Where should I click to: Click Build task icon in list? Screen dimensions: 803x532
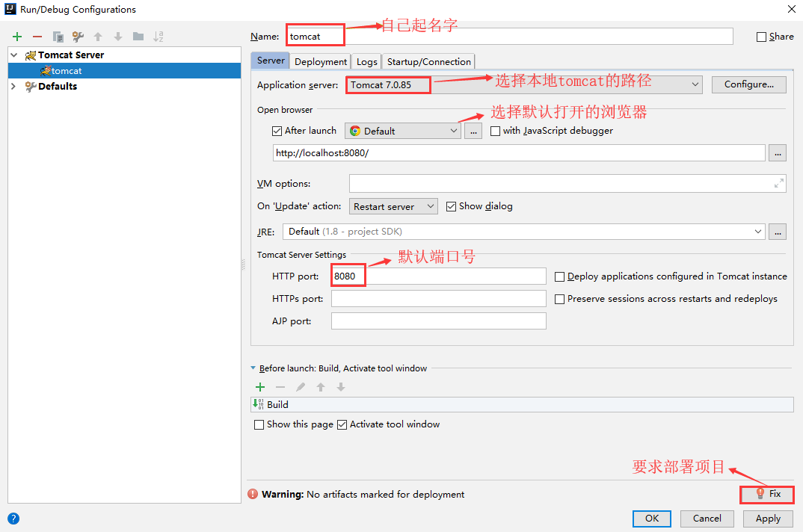(259, 404)
